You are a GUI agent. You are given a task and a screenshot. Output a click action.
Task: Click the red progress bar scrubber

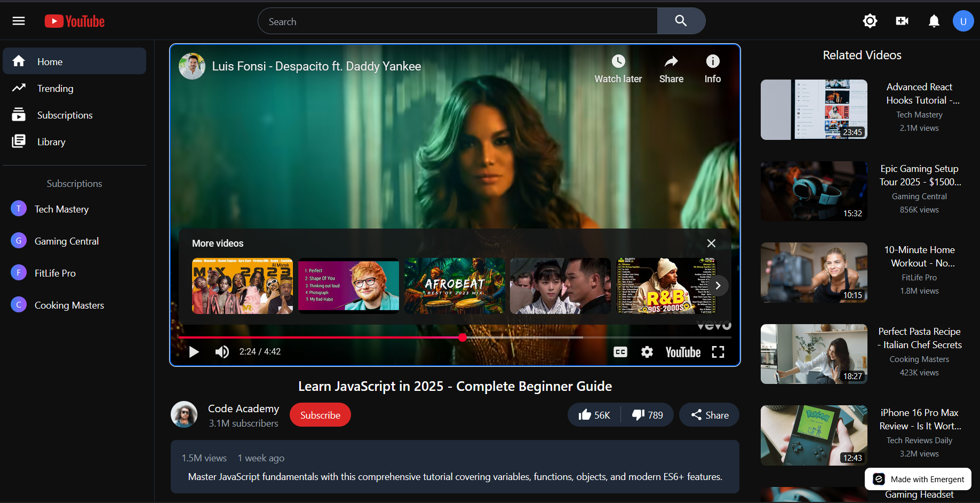(x=463, y=337)
